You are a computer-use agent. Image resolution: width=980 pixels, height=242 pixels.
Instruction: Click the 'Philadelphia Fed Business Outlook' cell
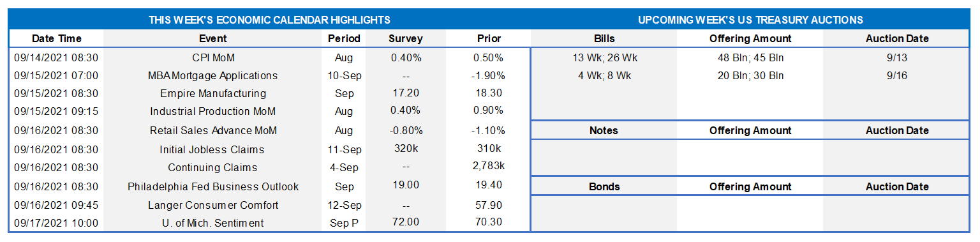pos(213,186)
